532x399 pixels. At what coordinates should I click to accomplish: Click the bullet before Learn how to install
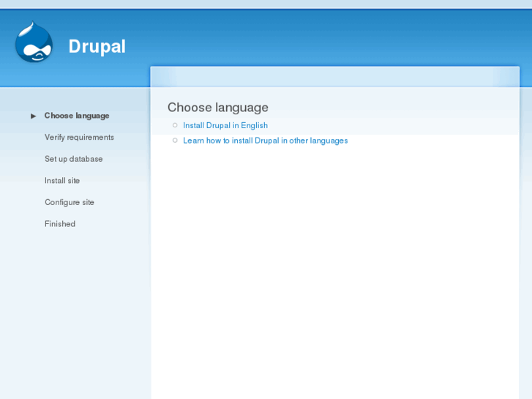[x=175, y=141]
